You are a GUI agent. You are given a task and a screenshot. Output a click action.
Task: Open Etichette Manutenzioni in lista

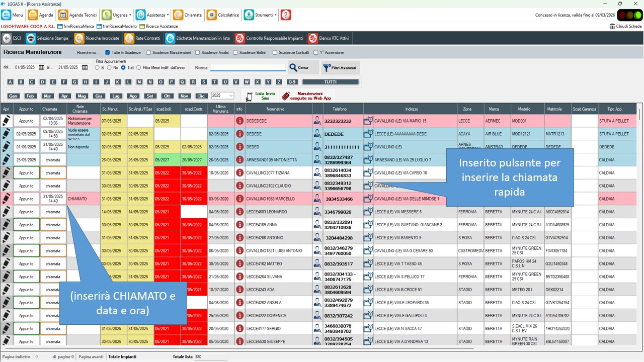click(198, 38)
